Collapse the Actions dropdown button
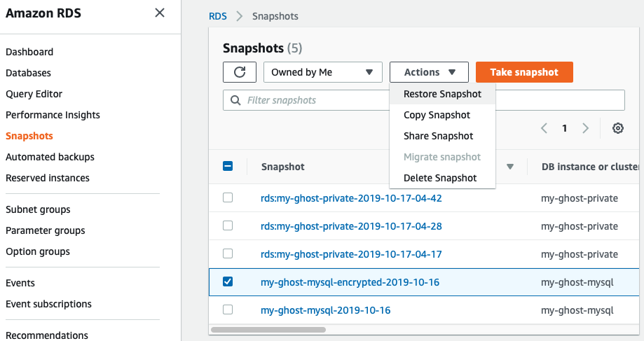Screen dimensions: 644x341 [x=429, y=72]
